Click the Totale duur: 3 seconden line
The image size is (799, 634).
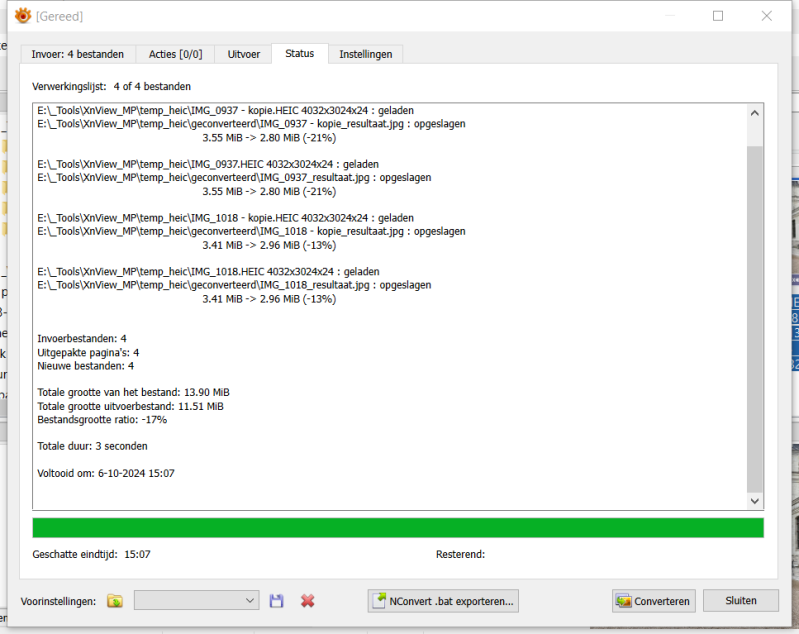pyautogui.click(x=92, y=446)
